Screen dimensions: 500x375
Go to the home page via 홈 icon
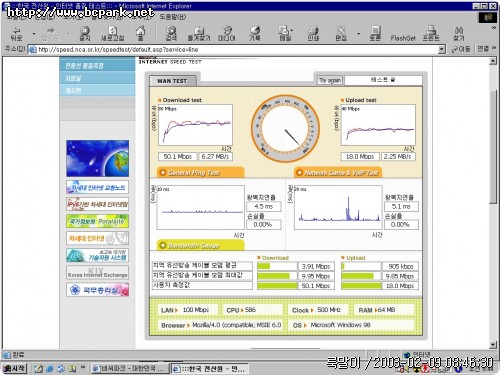pos(140,34)
